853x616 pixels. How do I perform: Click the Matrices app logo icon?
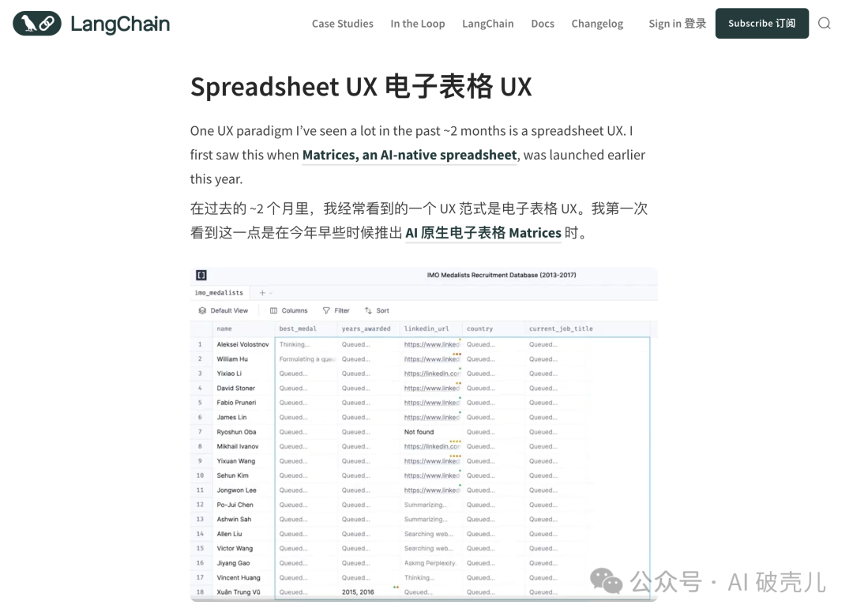[x=201, y=276]
